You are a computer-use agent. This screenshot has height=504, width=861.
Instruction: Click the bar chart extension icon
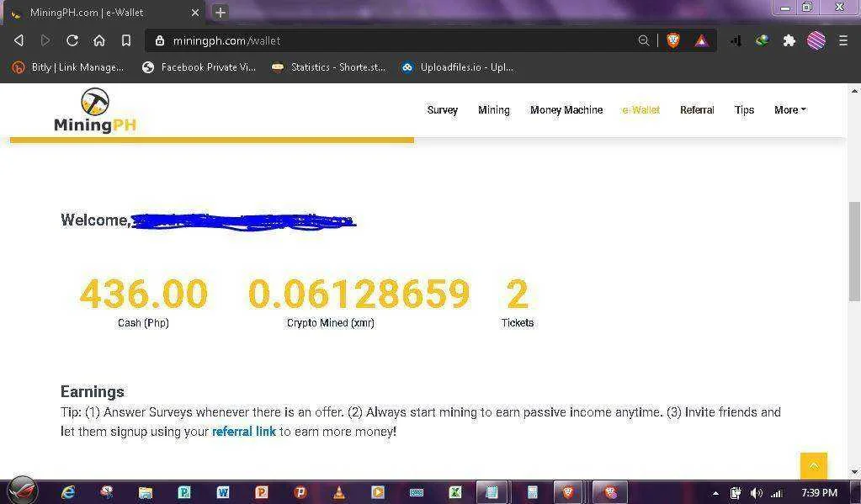click(x=736, y=40)
